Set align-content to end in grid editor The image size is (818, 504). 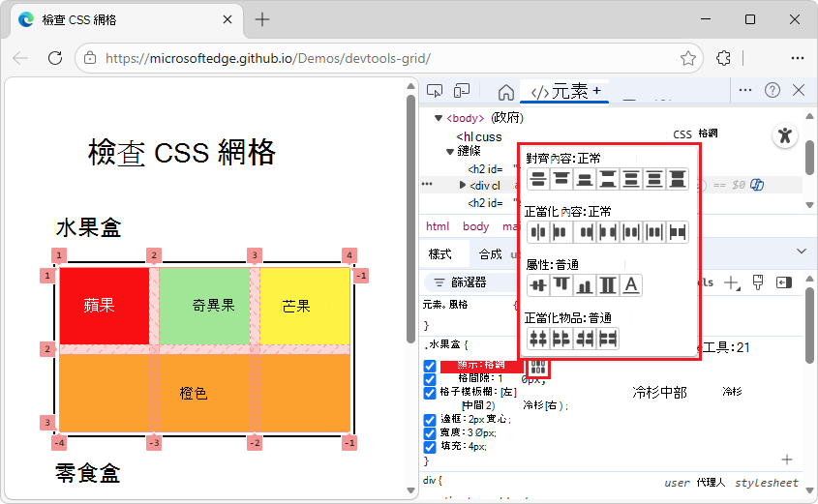tap(585, 179)
